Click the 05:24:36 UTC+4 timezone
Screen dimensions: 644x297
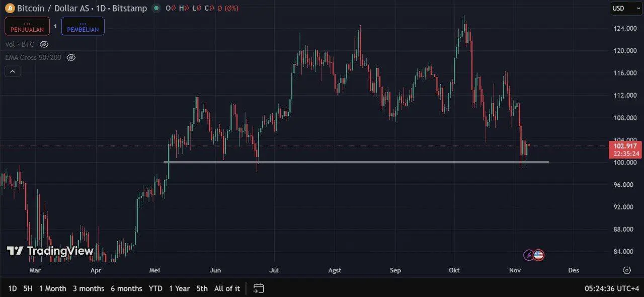click(612, 288)
